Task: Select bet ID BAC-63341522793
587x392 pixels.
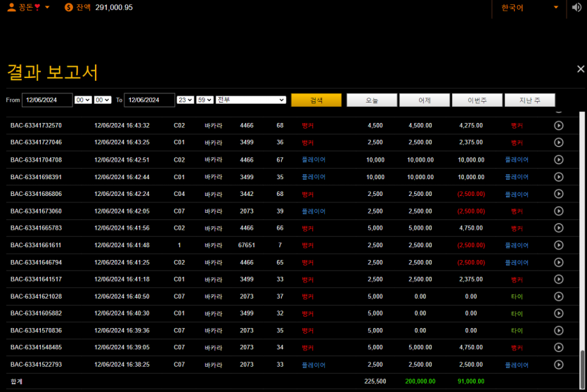Action: [36, 365]
